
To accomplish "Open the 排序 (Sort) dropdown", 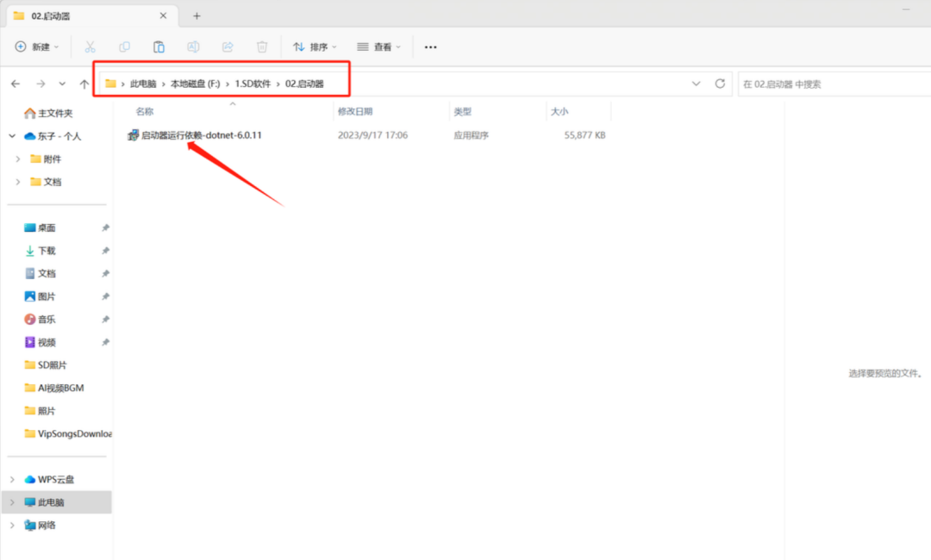I will click(x=315, y=47).
